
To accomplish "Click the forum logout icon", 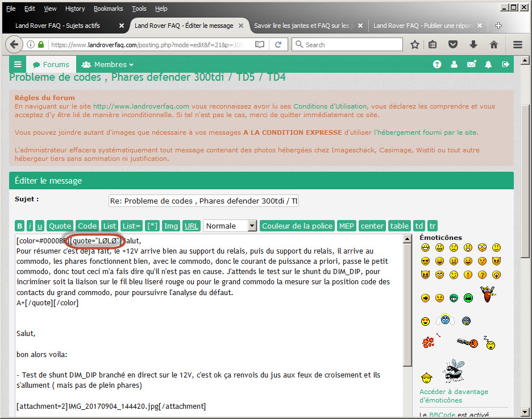I will click(x=505, y=65).
